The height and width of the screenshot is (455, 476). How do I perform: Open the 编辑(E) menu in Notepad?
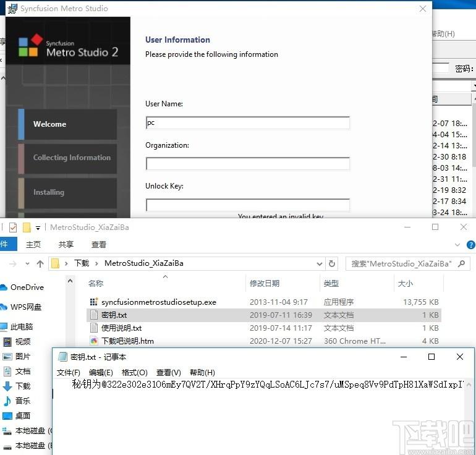pyautogui.click(x=101, y=372)
